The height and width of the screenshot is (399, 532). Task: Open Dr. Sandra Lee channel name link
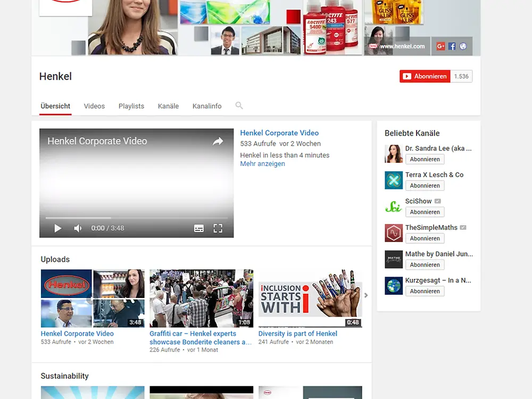tap(438, 148)
